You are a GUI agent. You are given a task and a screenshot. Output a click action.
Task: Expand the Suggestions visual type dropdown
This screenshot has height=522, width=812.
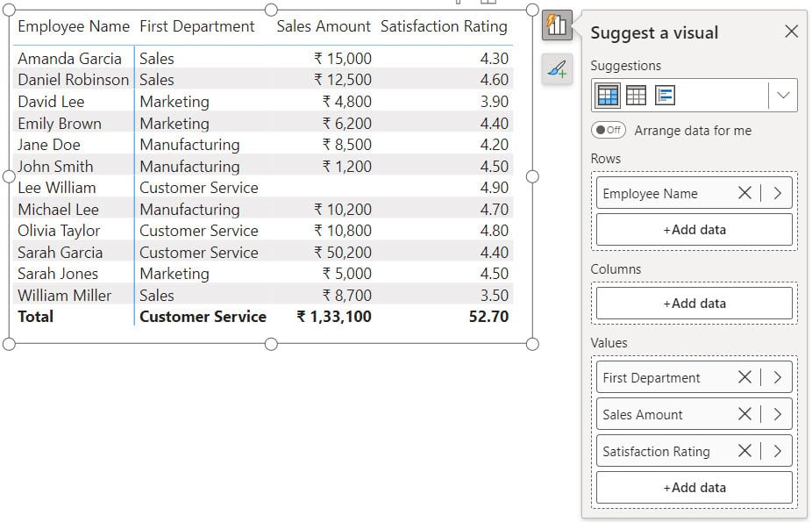point(783,96)
